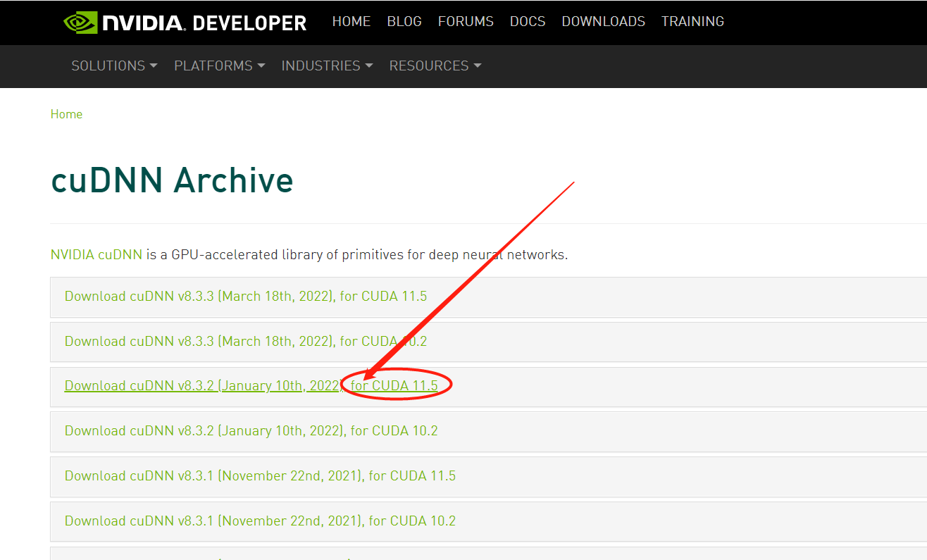Expand cuDNN v8.3.1 for CUDA 10.2
The image size is (927, 560).
(x=260, y=521)
